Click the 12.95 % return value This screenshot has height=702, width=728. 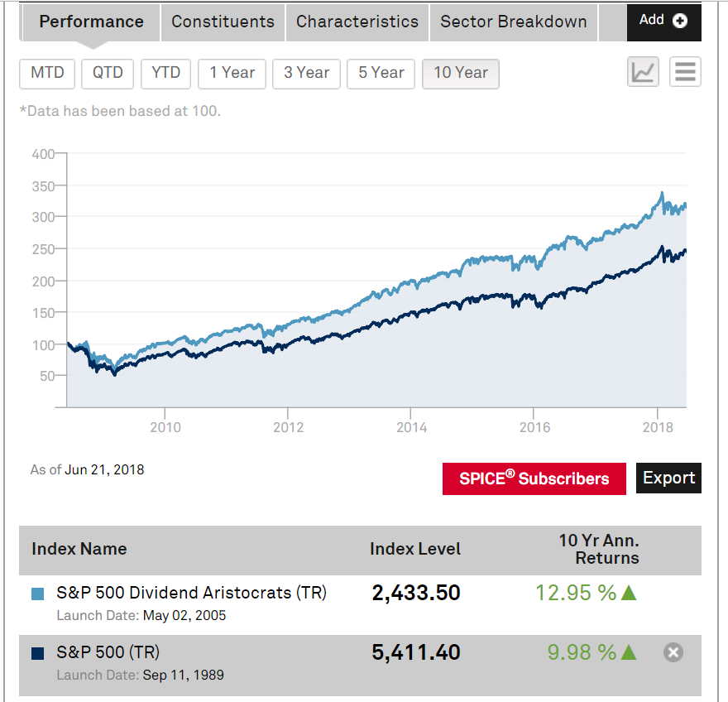(576, 593)
